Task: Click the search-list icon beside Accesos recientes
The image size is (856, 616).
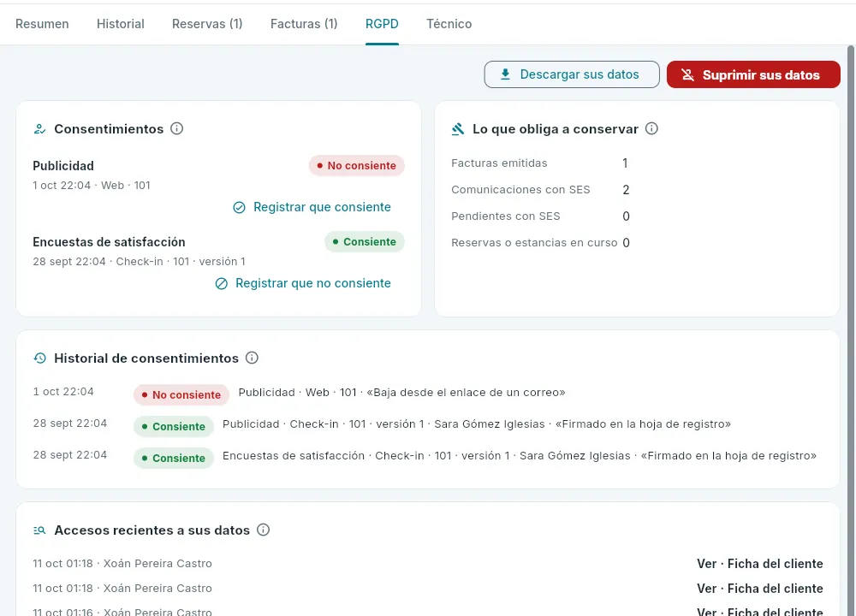Action: tap(40, 530)
